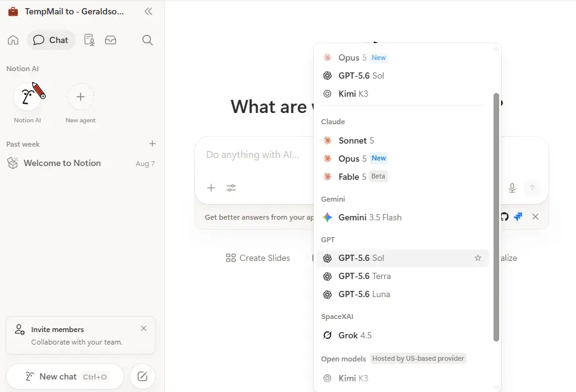Choose the Create Slides suggestion
576x392 pixels.
pos(258,258)
